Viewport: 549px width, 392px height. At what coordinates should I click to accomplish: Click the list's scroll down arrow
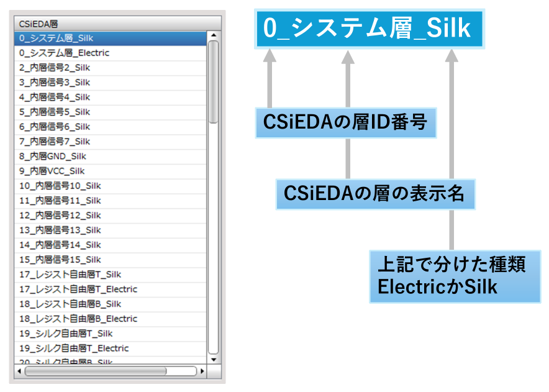click(x=213, y=360)
